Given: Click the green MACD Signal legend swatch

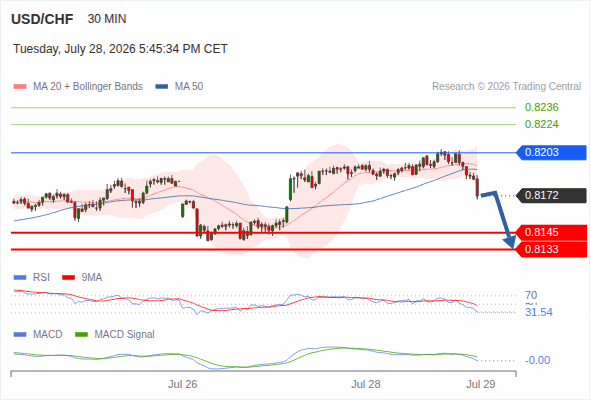Looking at the screenshot, I should click(81, 335).
